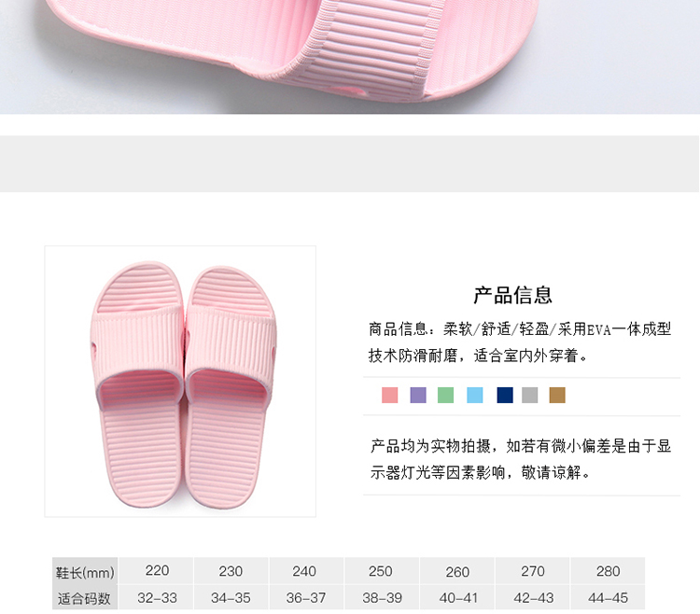Click the 220 shoe length cell
This screenshot has width=700, height=614.
point(156,571)
